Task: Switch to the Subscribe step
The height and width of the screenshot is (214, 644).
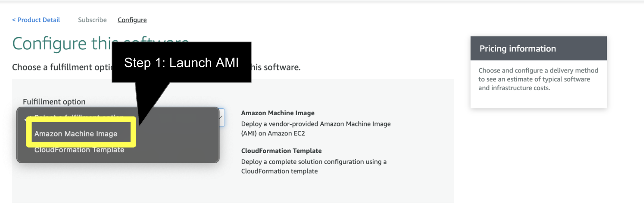Action: [92, 20]
